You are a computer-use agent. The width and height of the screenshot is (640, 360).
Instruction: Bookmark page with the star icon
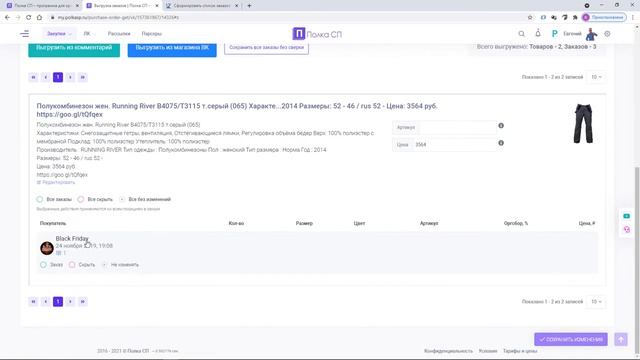click(530, 18)
